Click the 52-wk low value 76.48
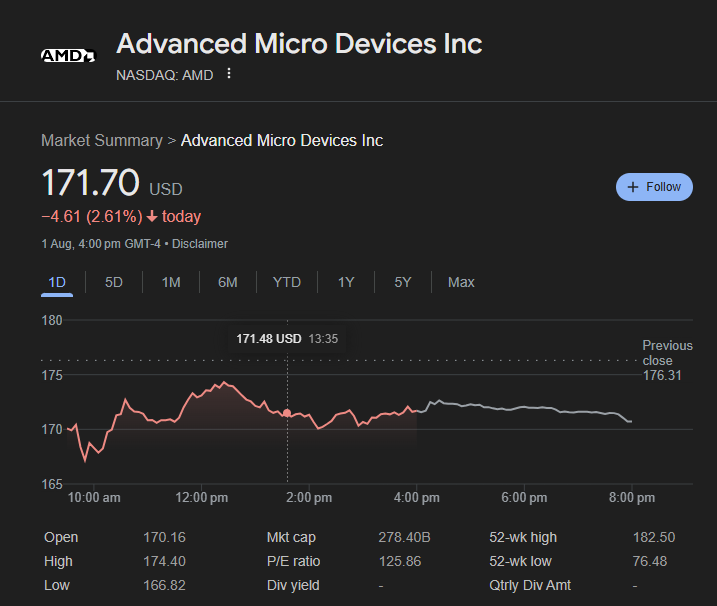Viewport: 717px width, 606px height. [650, 561]
